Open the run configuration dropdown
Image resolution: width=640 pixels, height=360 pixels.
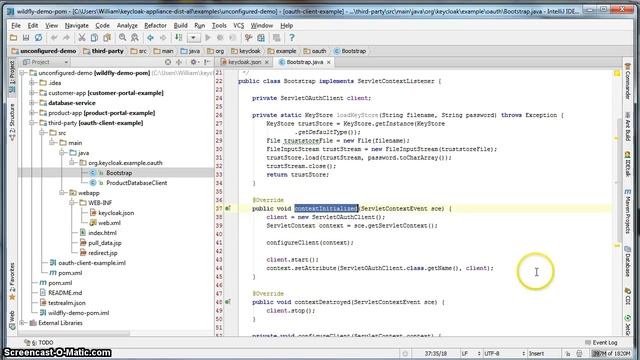193,38
